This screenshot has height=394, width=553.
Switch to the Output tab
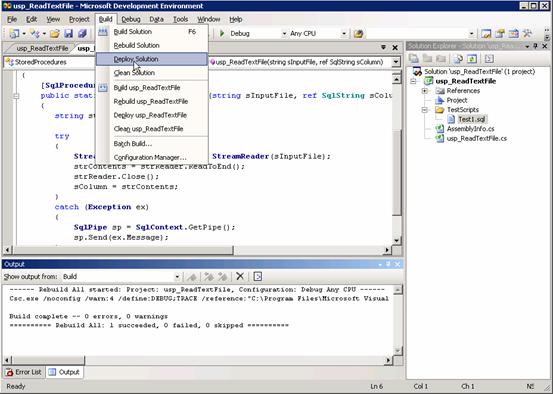click(x=64, y=372)
